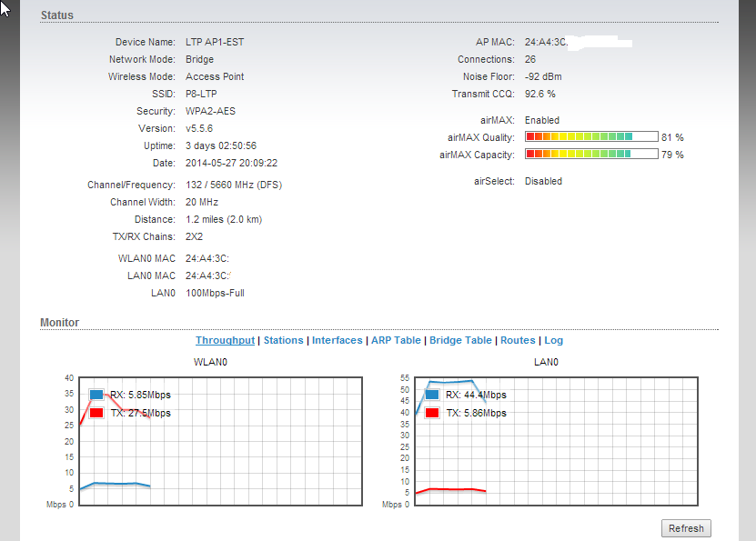Screen dimensions: 756x541
Task: Click the LAN0 TX: 5.86Mbps legend label
Action: pos(476,413)
